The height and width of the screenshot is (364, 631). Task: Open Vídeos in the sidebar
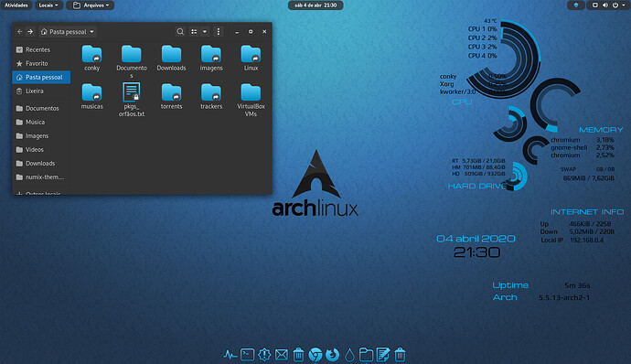coord(41,149)
